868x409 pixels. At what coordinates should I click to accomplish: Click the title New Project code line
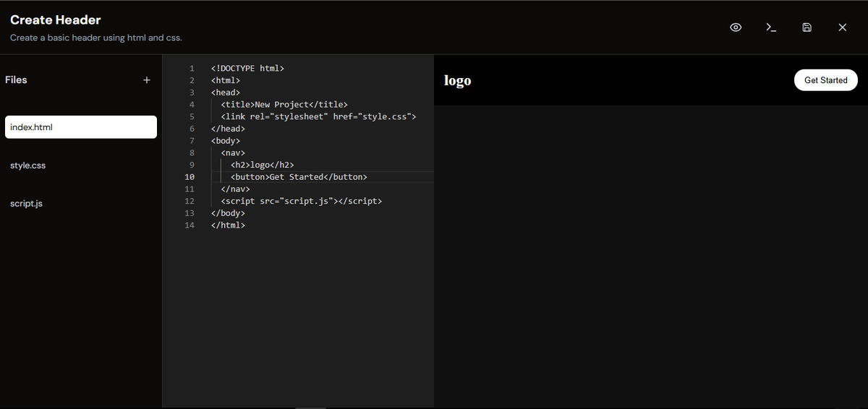(284, 105)
